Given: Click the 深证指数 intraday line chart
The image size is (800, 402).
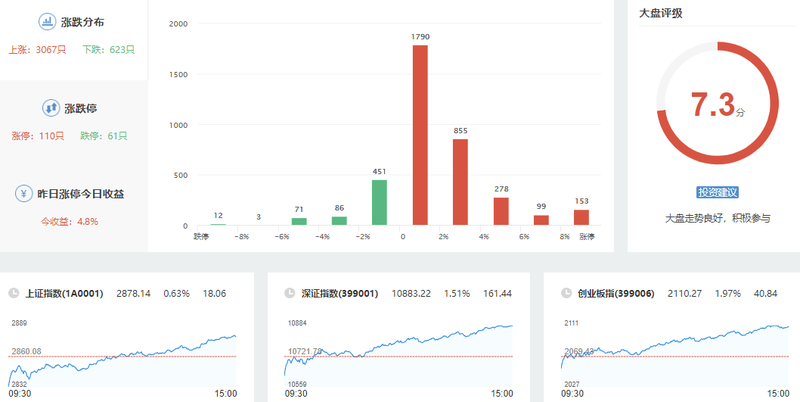Looking at the screenshot, I should click(x=399, y=350).
